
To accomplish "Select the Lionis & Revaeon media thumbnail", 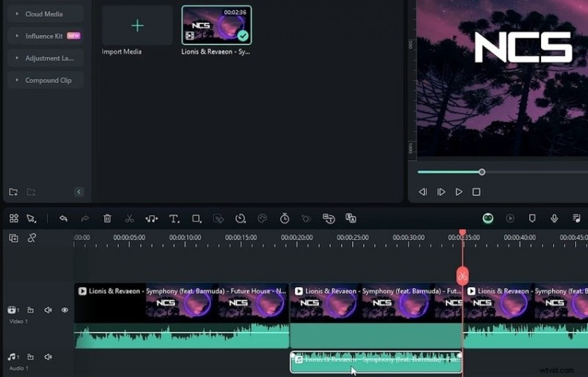I will pos(217,25).
